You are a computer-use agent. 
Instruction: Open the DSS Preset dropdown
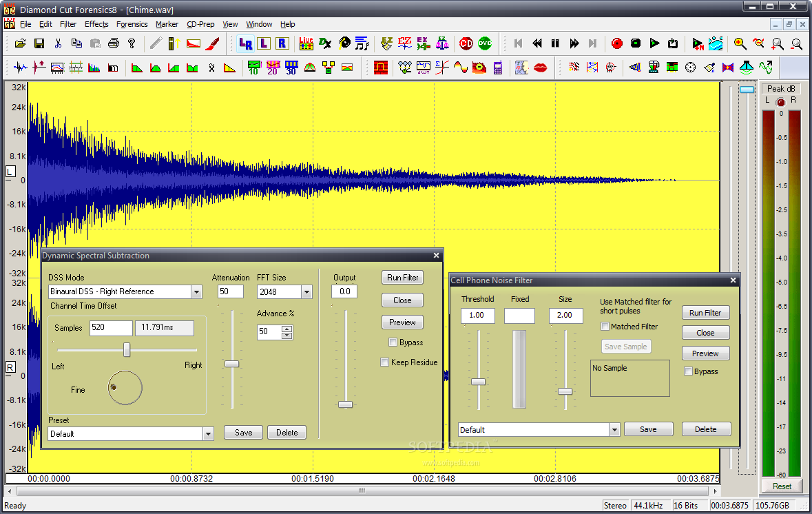coord(208,434)
